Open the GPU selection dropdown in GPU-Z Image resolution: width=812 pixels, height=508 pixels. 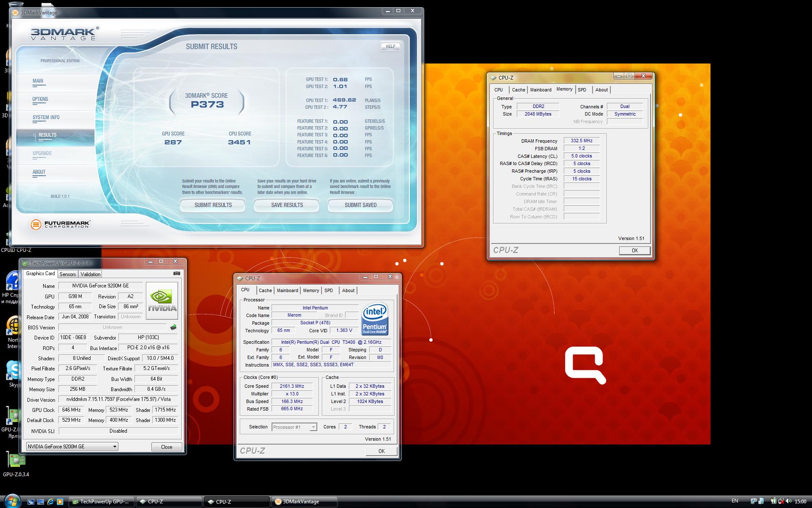72,446
